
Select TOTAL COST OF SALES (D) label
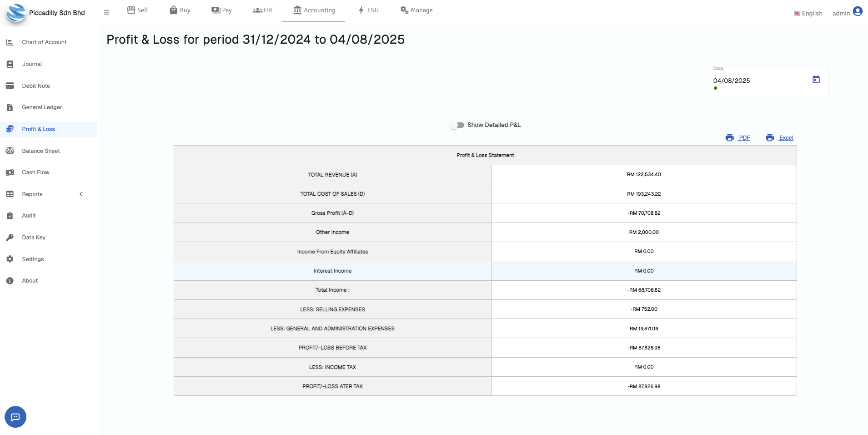332,194
